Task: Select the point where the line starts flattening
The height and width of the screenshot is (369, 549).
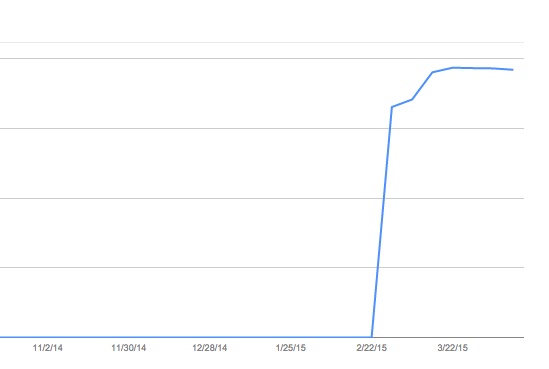Action: click(x=432, y=72)
